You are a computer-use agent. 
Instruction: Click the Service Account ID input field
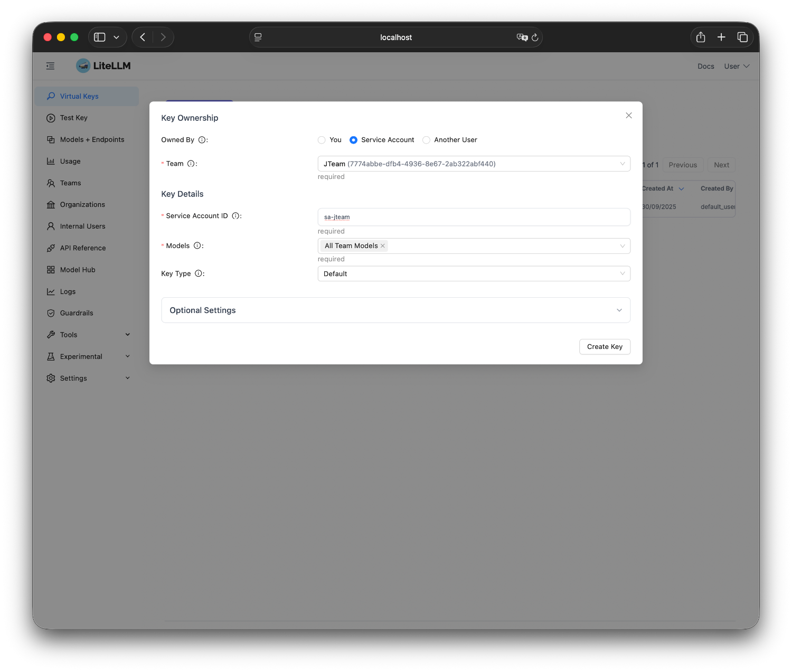click(474, 217)
